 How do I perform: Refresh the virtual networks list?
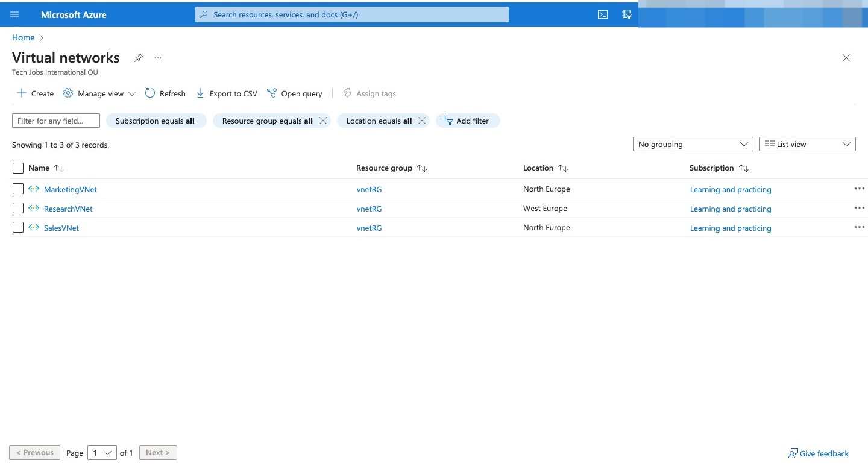165,93
